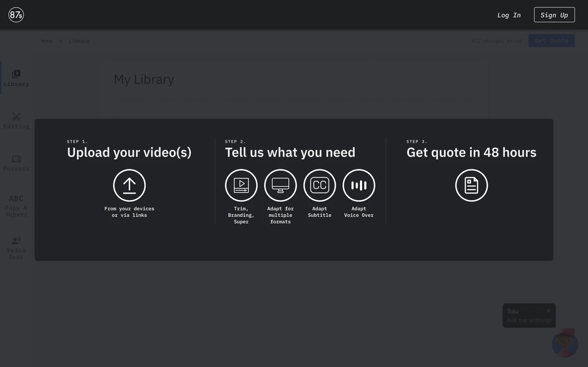Select the Trim, Branding, Super icon
588x367 pixels.
(241, 185)
